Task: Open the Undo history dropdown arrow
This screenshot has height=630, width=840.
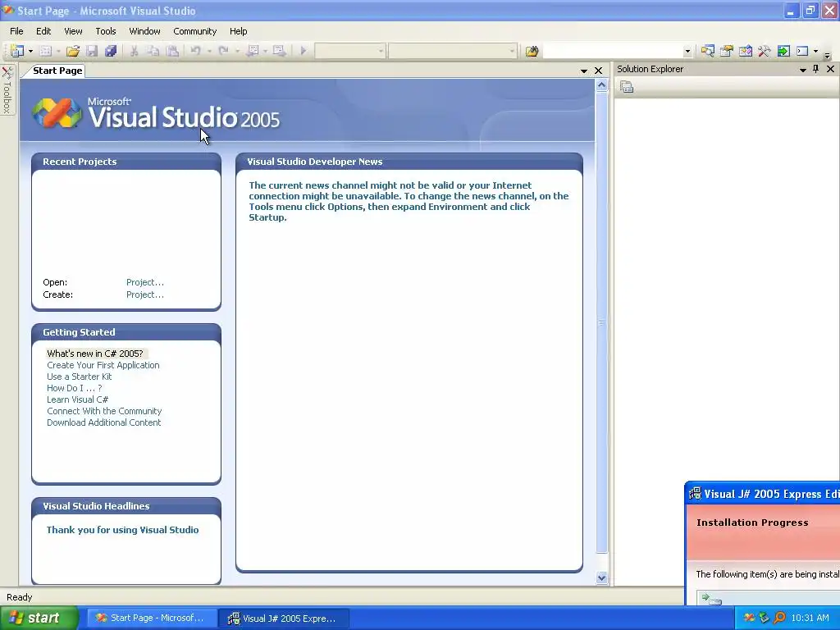Action: pos(209,52)
